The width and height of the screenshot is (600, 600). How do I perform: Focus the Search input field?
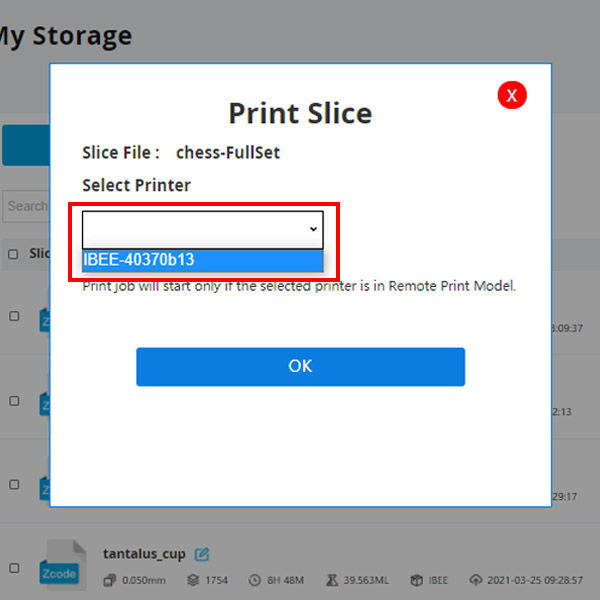26,206
